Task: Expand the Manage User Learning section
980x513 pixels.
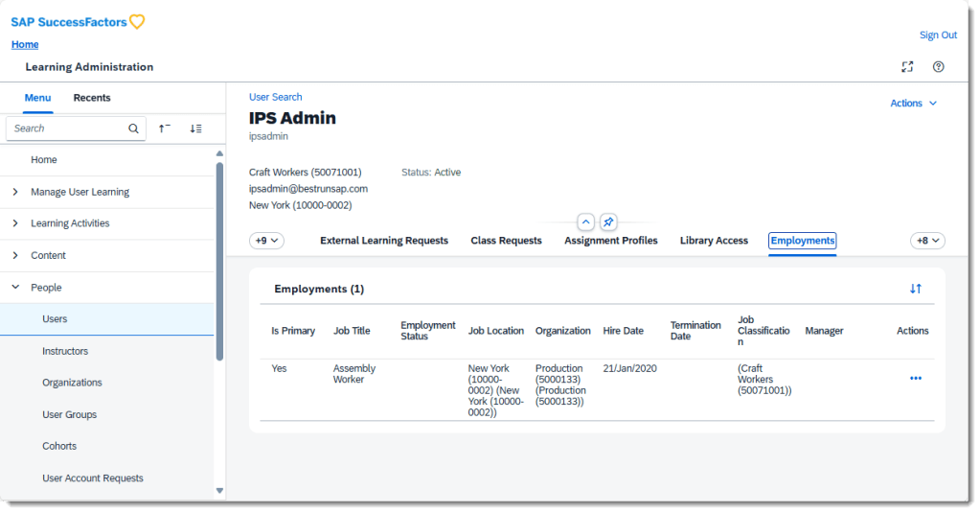Action: tap(15, 192)
